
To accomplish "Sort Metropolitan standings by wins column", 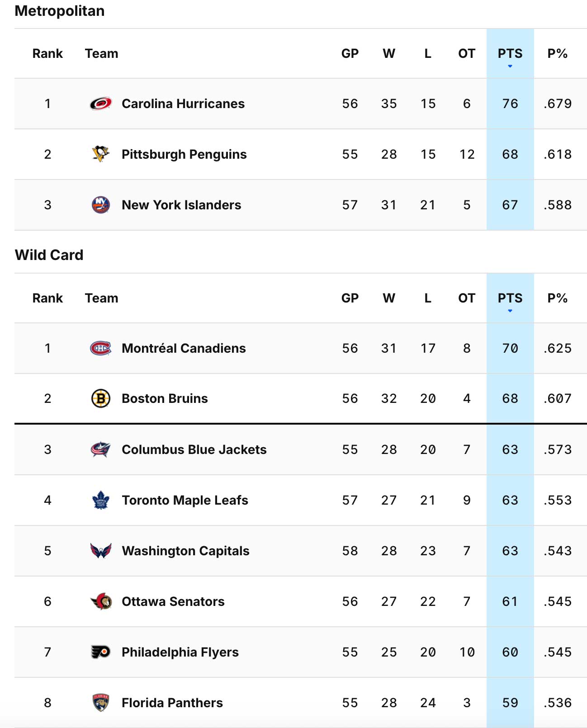I will point(389,53).
